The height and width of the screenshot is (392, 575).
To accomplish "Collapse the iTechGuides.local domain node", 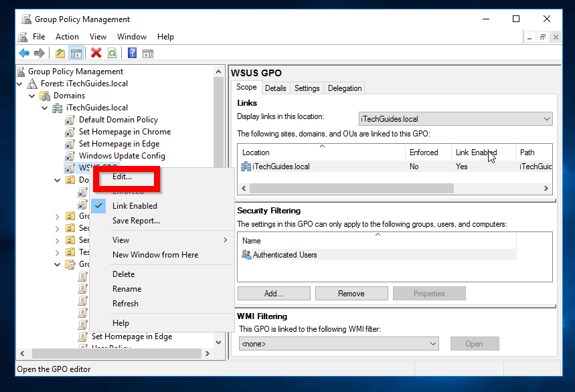I will (45, 108).
